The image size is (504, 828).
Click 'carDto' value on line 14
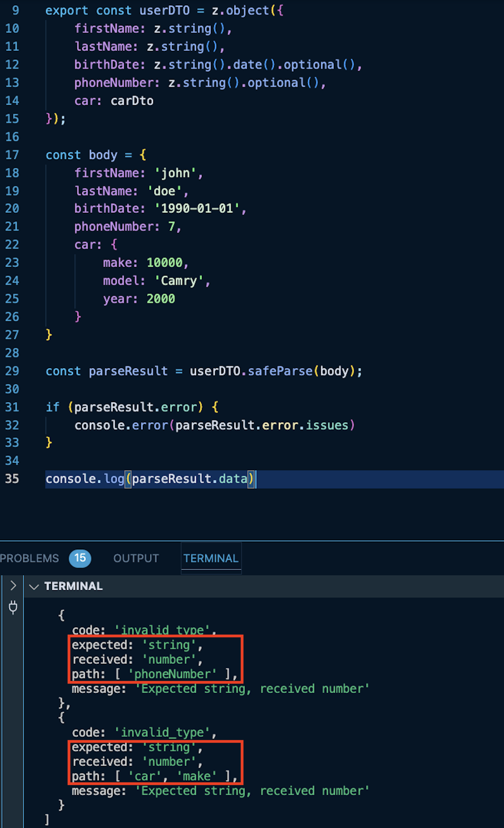coord(132,101)
